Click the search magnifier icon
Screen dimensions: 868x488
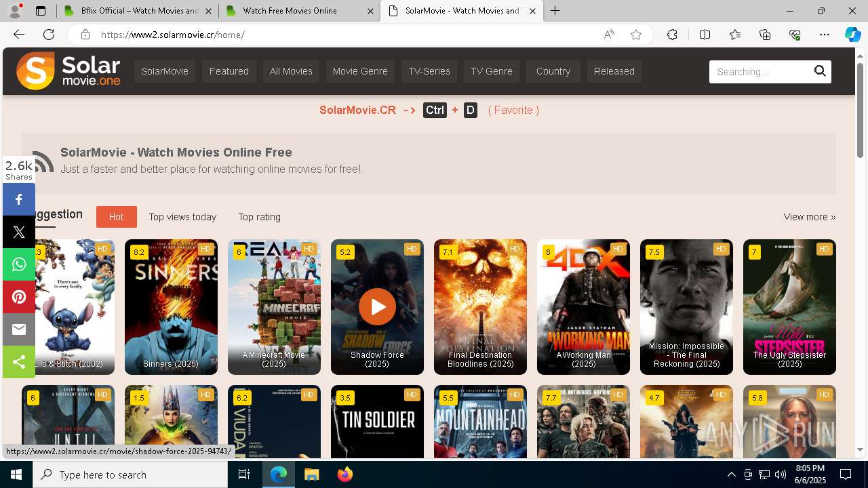point(820,71)
